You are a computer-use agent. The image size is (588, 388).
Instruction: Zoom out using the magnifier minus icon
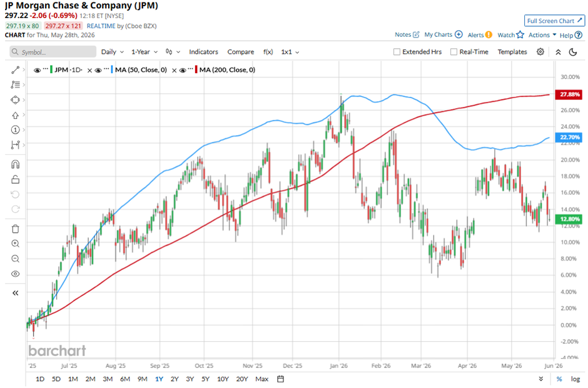[x=16, y=259]
